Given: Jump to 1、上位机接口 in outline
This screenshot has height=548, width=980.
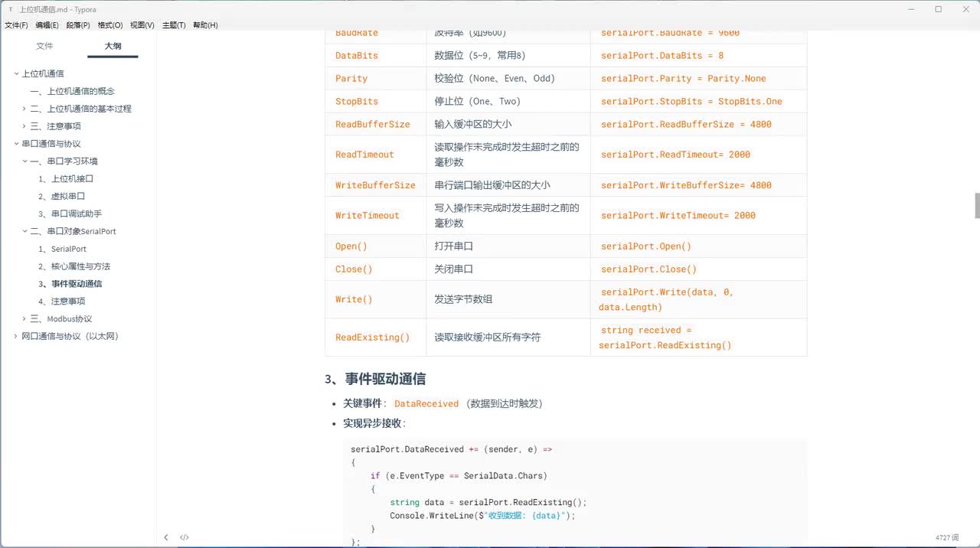Looking at the screenshot, I should [x=66, y=178].
